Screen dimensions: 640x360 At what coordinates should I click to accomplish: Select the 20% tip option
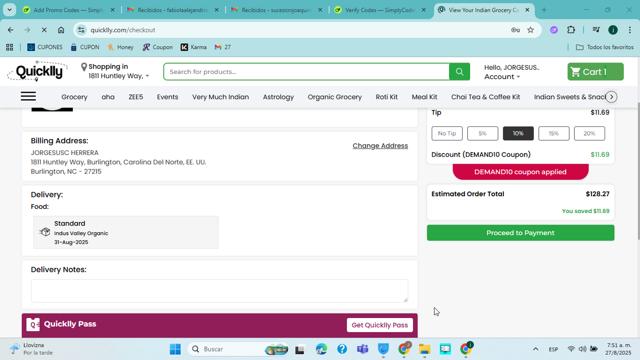point(589,133)
